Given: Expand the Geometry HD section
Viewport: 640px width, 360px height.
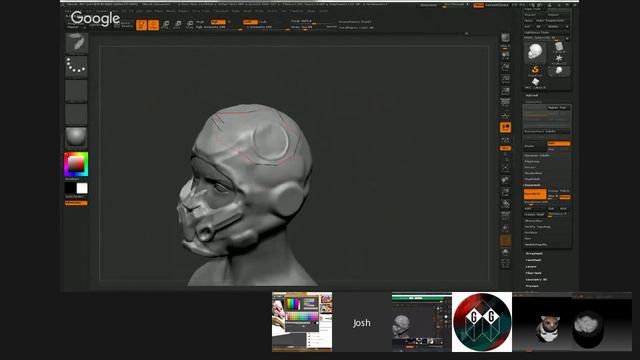Looking at the screenshot, I should 536,280.
